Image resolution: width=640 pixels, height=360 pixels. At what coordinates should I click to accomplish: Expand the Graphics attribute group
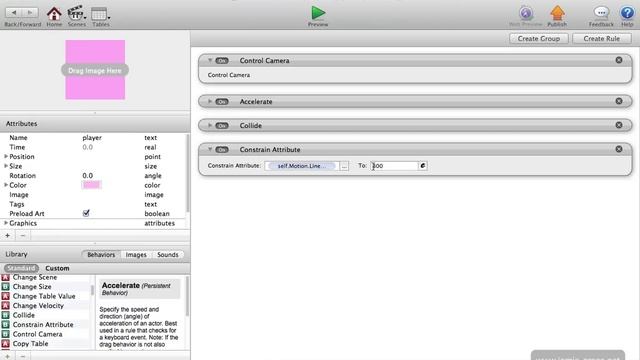(x=6, y=223)
